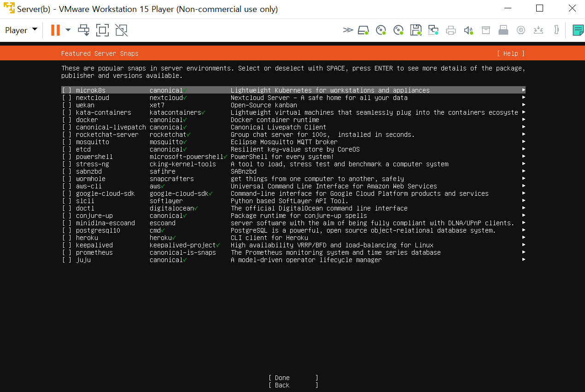Click the wormhole snap name
The height and width of the screenshot is (392, 585).
coord(91,179)
